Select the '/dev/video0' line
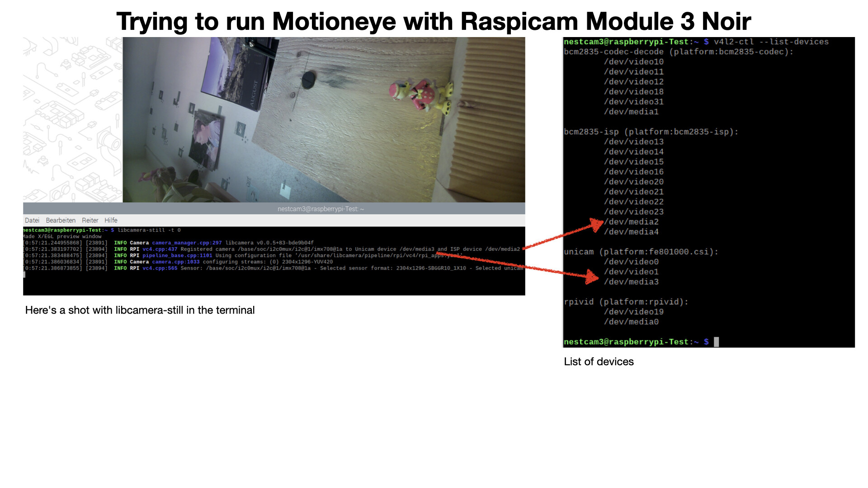Screen dimensions: 868x488 click(631, 262)
